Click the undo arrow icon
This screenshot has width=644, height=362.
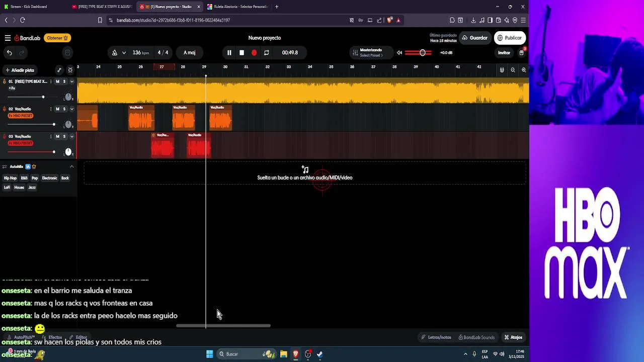[10, 52]
